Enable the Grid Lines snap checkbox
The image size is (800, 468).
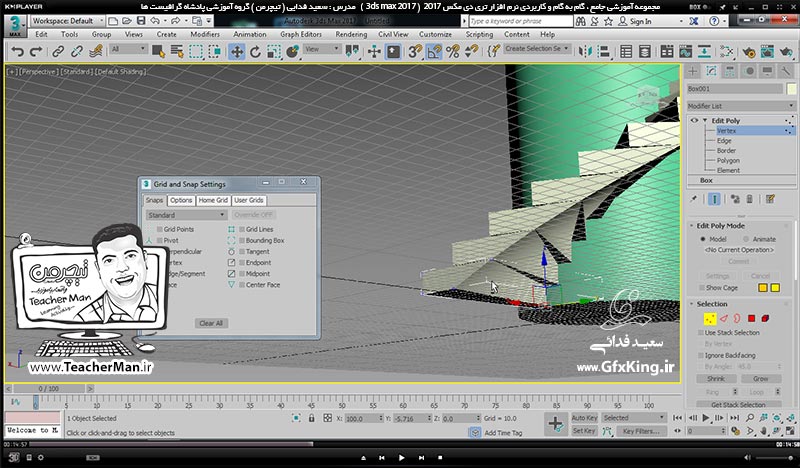242,229
